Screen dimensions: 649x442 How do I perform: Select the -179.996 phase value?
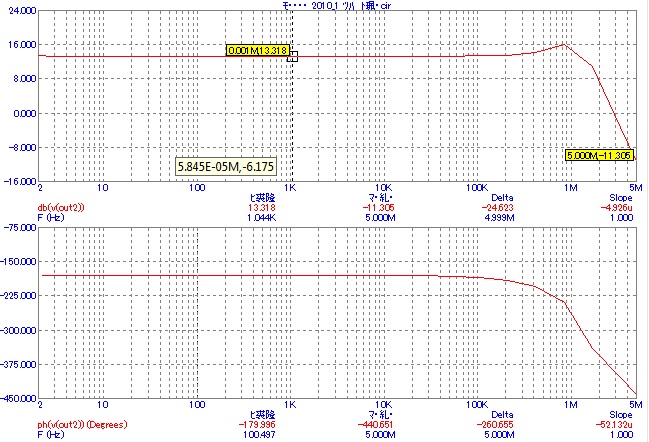pos(257,424)
